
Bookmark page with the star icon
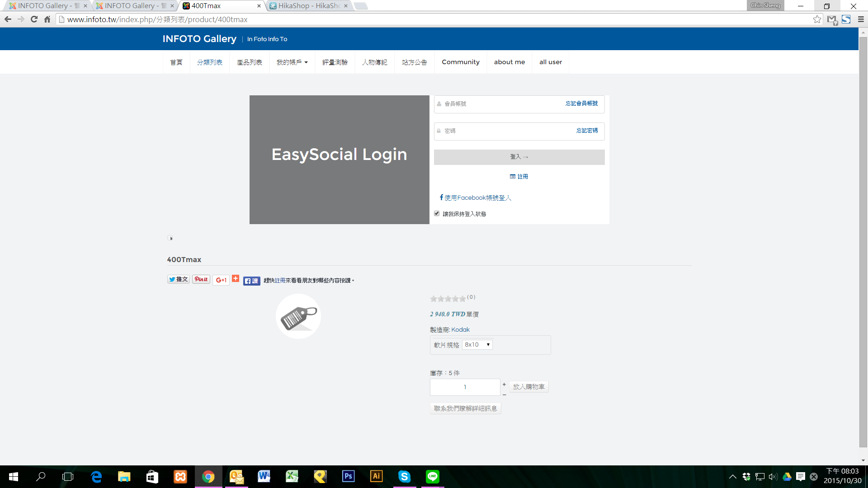pos(817,19)
